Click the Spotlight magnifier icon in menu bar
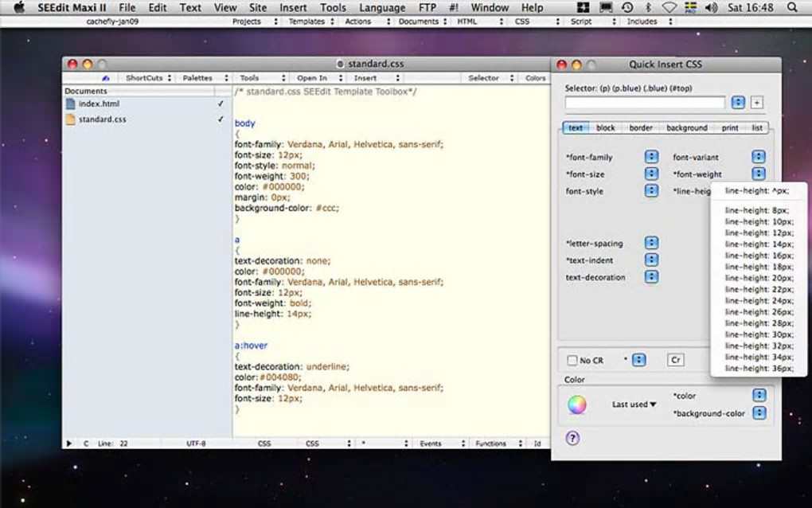 (792, 7)
